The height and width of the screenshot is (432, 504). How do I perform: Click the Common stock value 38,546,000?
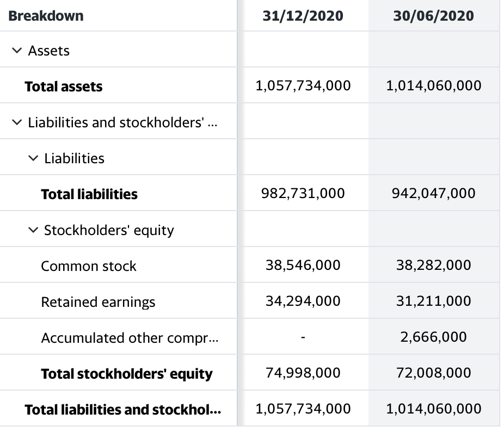tap(303, 265)
